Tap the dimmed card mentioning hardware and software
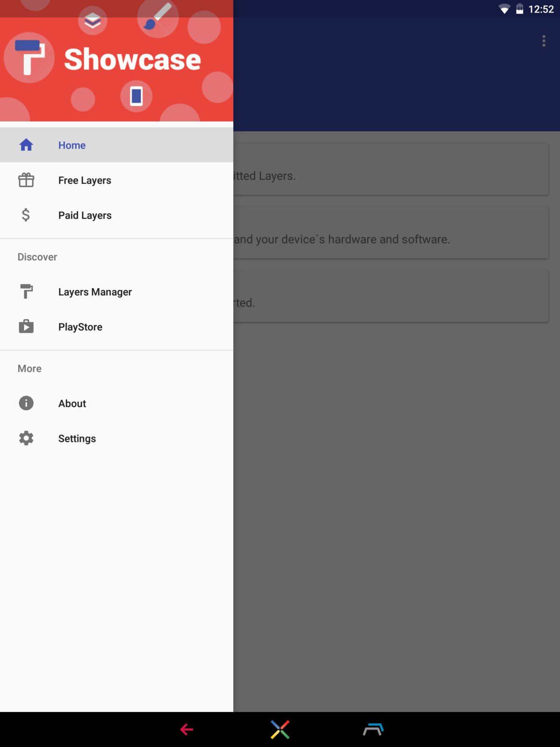This screenshot has width=560, height=747. (390, 233)
